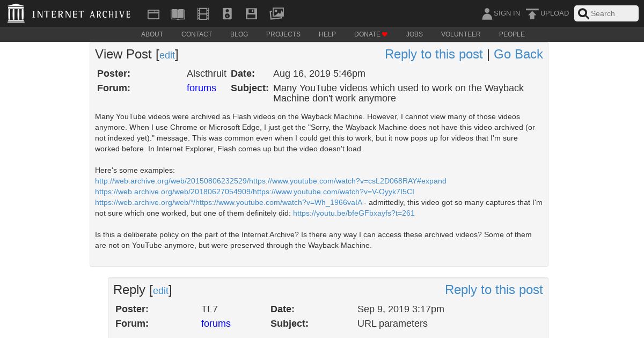Open the V-Oyyk7I5CI archived YouTube link
The width and height of the screenshot is (644, 338).
[x=254, y=192]
